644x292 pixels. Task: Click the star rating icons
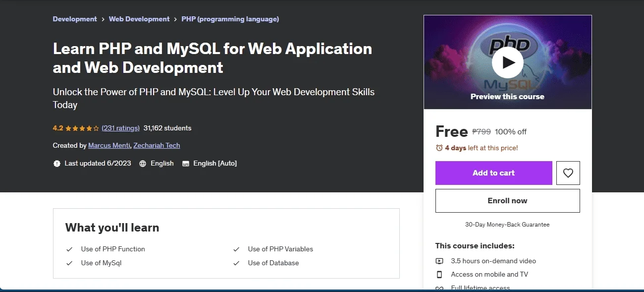tap(82, 128)
